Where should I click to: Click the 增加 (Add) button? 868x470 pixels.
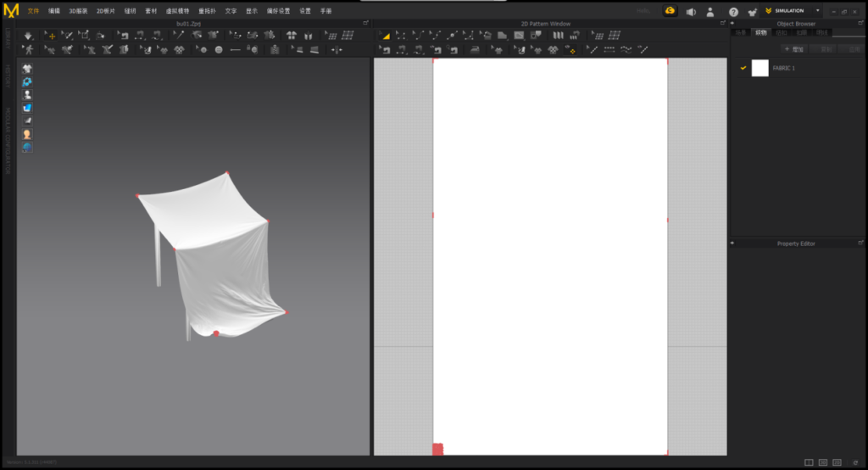point(795,49)
